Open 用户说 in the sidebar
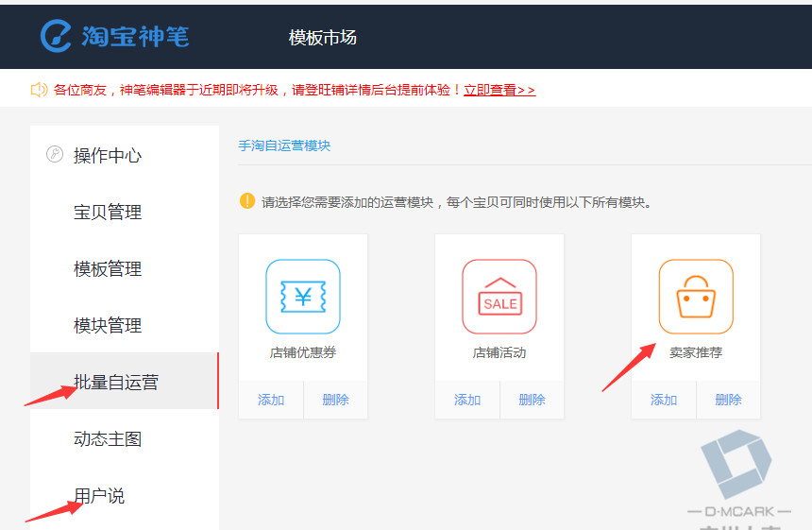Screen dimensions: 812x530 (99, 496)
